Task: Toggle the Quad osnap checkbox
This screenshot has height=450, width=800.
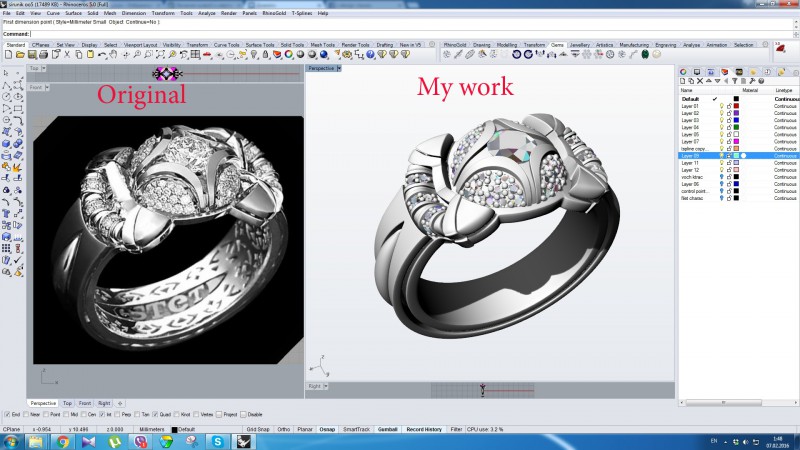Action: click(155, 415)
